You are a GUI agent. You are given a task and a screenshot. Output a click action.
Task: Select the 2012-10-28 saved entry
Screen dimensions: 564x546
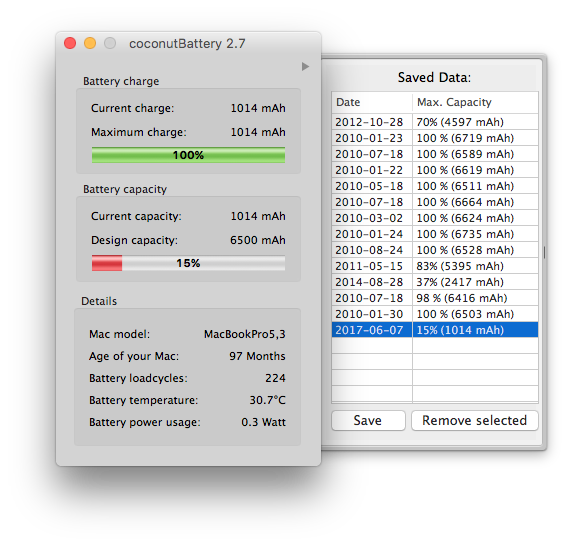click(435, 122)
